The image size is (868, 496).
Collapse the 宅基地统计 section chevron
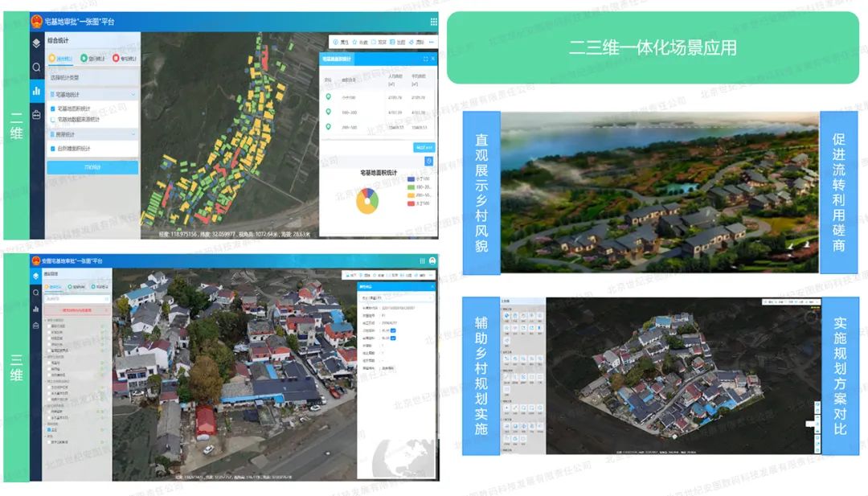coord(133,94)
